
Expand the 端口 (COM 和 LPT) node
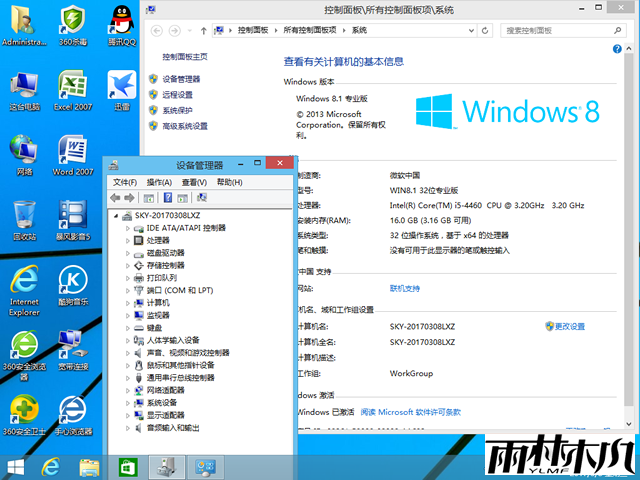click(127, 291)
